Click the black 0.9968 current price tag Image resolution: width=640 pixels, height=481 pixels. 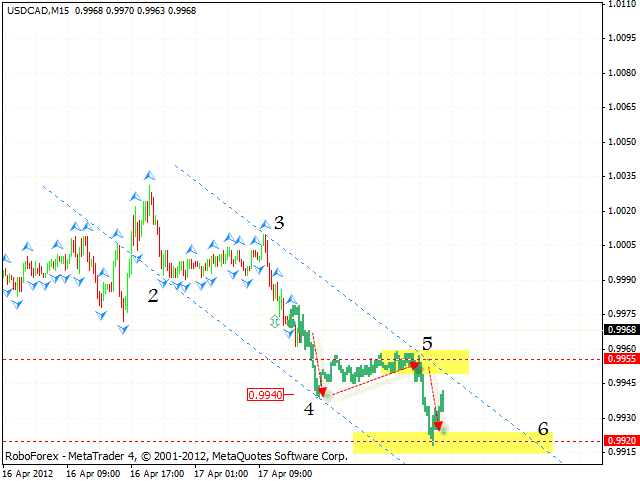pos(621,329)
